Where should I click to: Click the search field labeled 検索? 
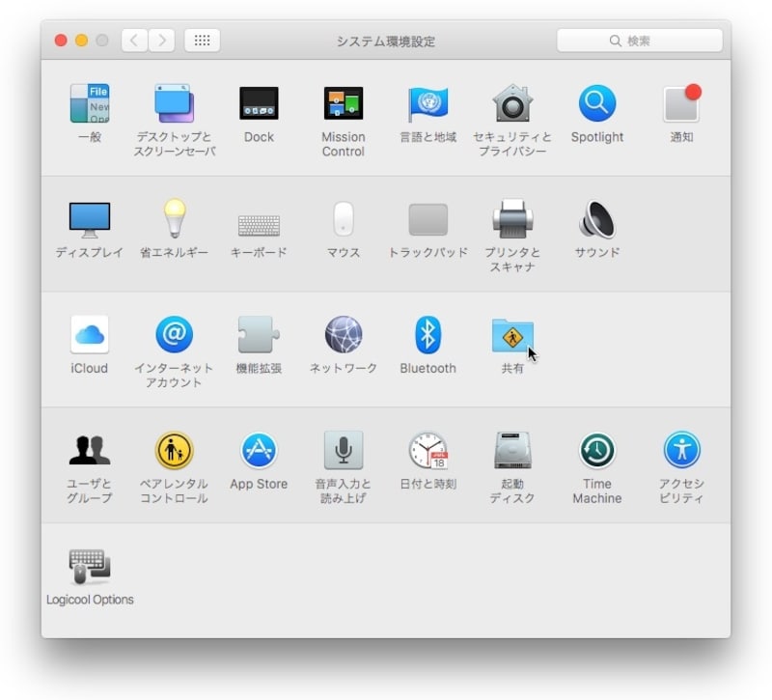tap(640, 41)
